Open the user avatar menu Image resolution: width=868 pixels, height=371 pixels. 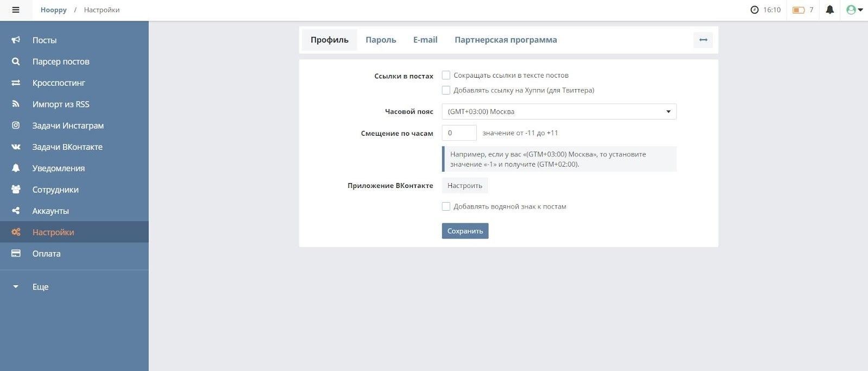coord(854,10)
